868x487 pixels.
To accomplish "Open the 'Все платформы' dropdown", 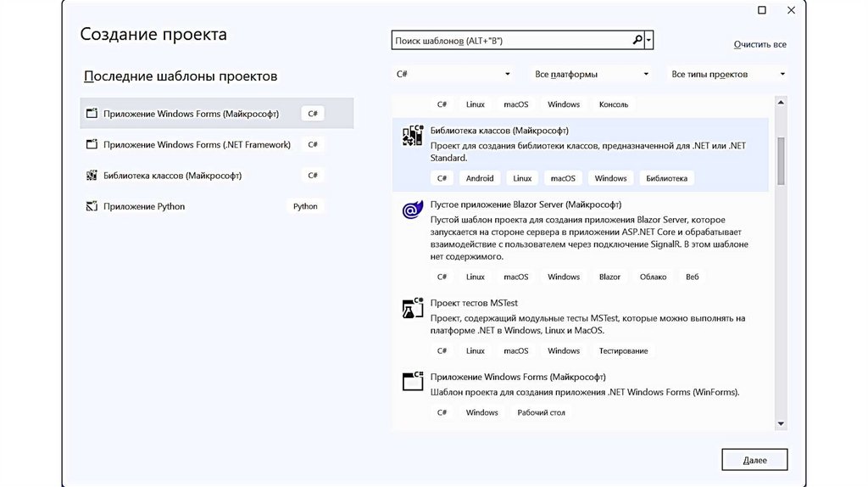I will point(591,75).
